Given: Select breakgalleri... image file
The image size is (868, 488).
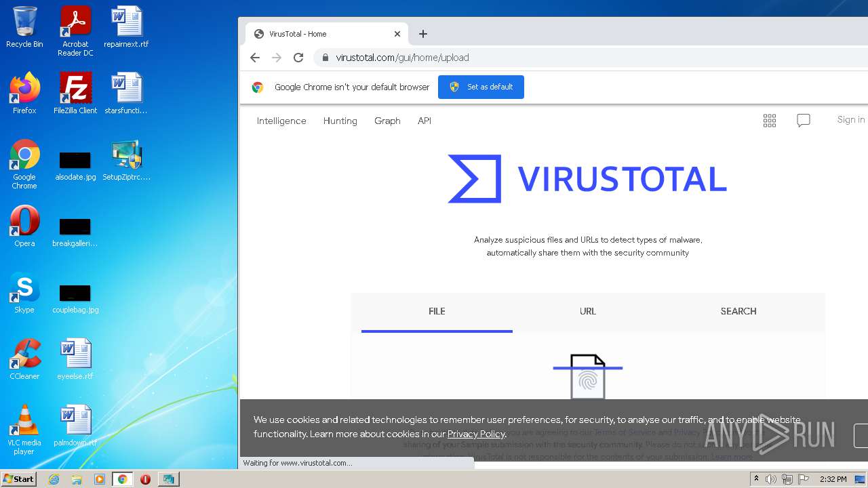Looking at the screenshot, I should pyautogui.click(x=75, y=232).
